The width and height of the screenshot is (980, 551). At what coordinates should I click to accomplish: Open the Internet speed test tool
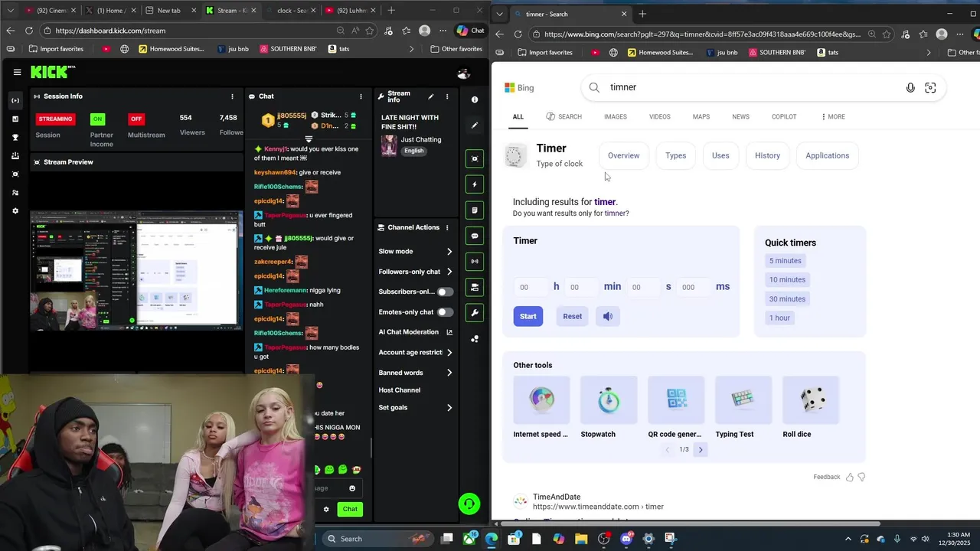point(541,407)
